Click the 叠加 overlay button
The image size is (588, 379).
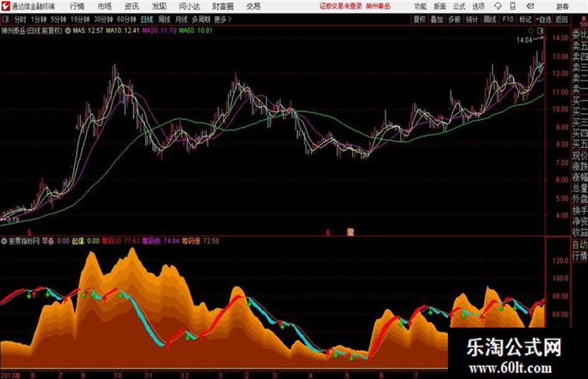click(x=437, y=19)
